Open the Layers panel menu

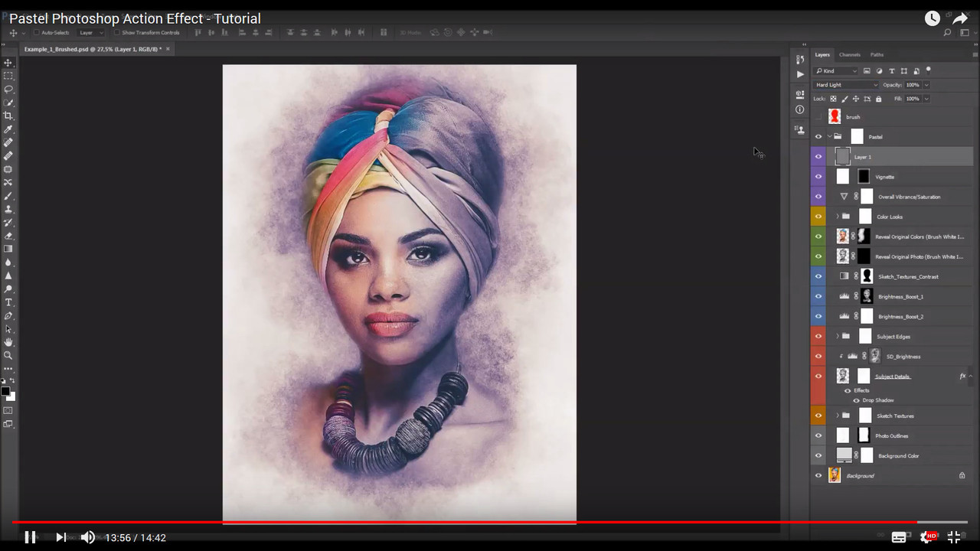point(975,54)
